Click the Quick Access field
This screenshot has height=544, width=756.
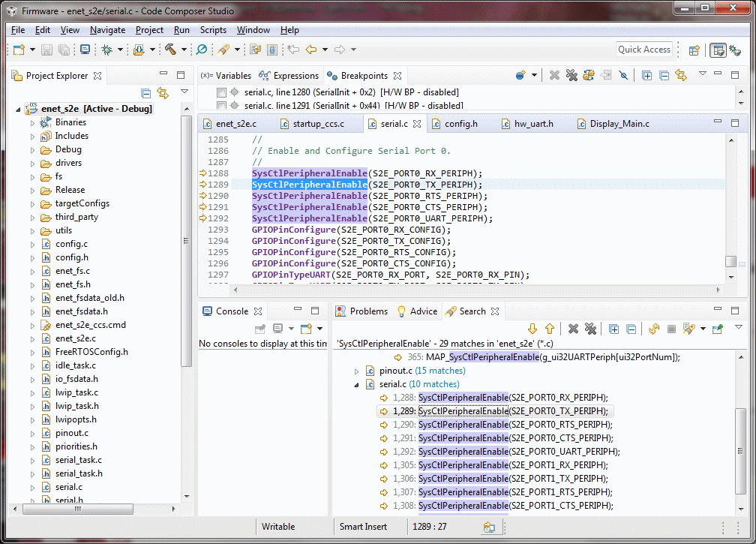click(643, 50)
